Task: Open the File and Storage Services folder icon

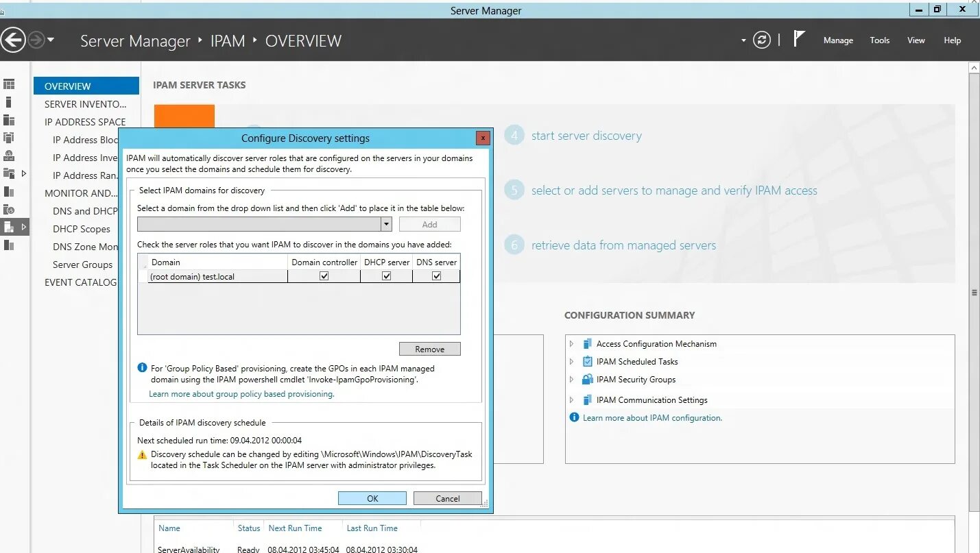Action: [x=9, y=173]
